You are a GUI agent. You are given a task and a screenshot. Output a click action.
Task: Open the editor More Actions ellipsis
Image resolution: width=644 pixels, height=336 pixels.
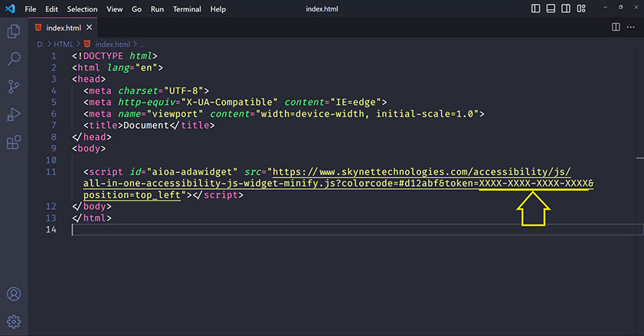[632, 27]
